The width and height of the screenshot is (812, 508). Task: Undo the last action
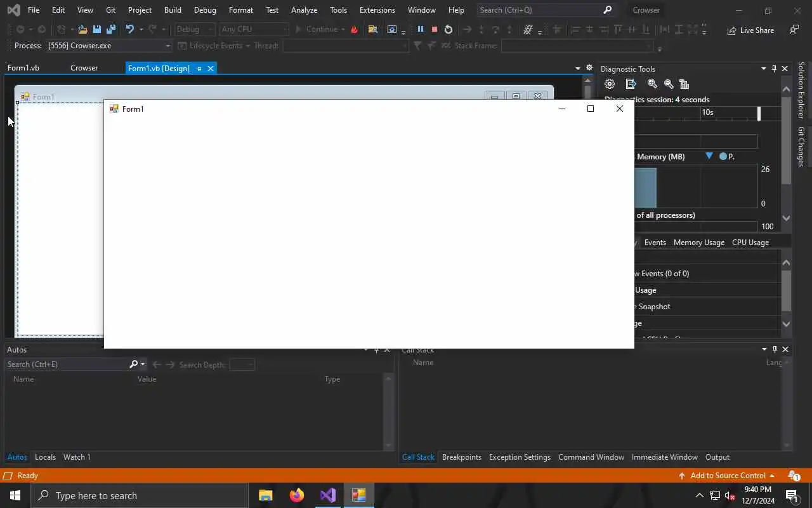[129, 29]
